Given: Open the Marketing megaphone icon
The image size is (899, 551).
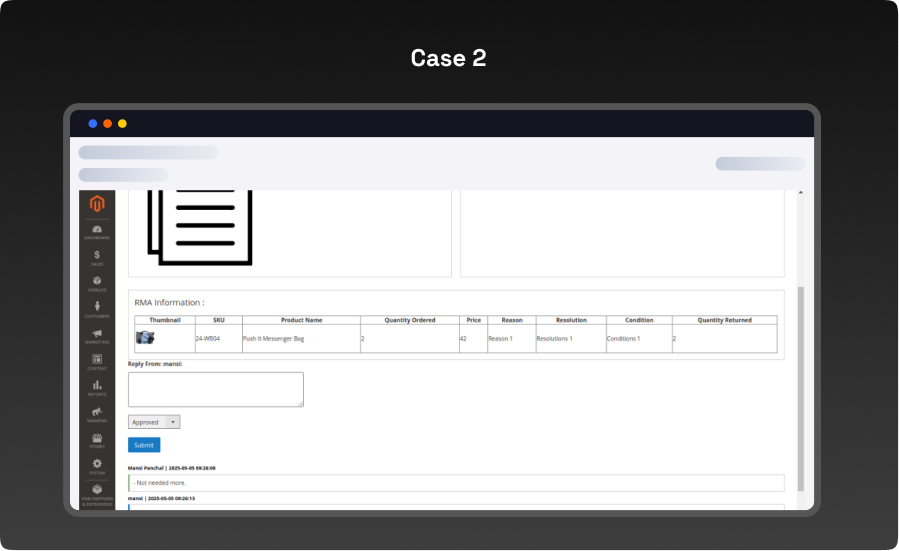Looking at the screenshot, I should tap(97, 335).
